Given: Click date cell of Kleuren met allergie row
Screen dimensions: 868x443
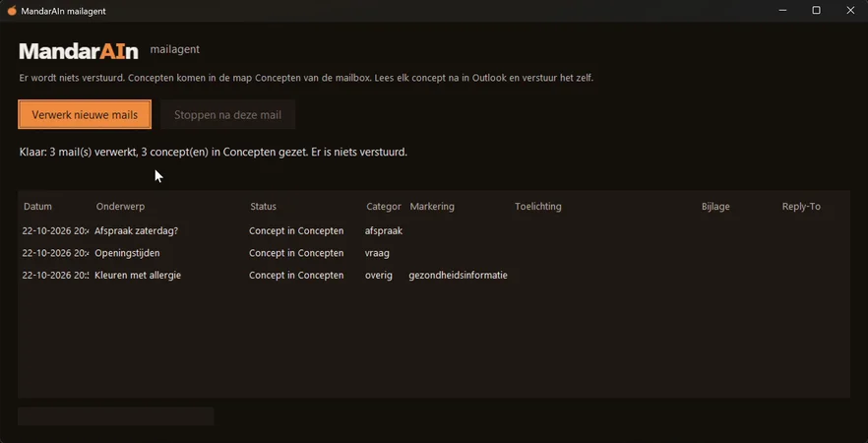Looking at the screenshot, I should coord(55,276).
